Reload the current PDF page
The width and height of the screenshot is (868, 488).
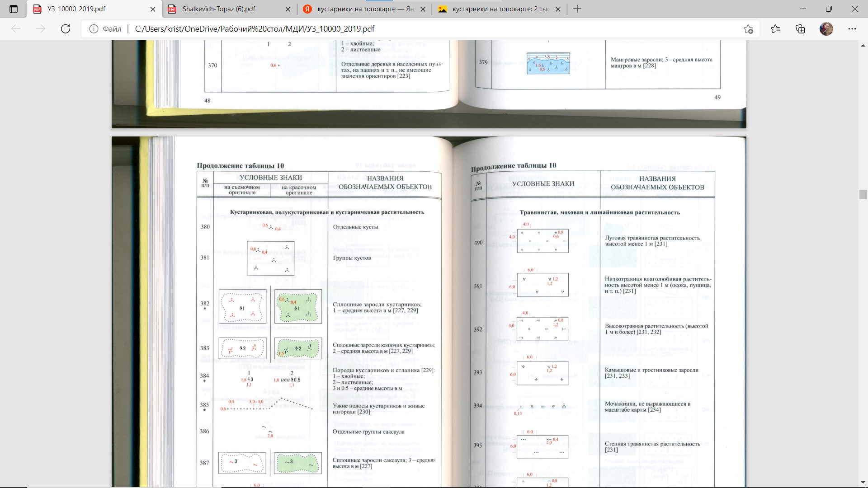tap(66, 29)
